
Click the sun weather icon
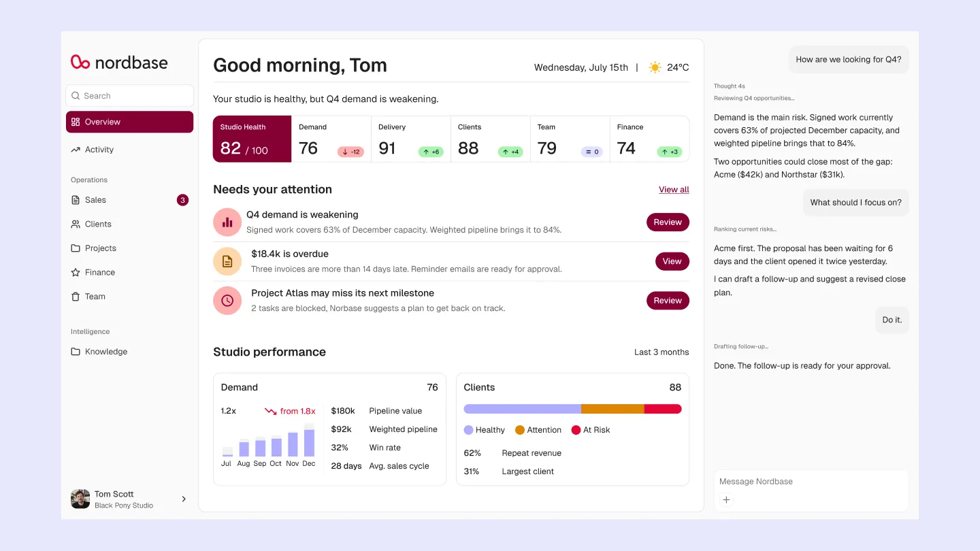pos(655,67)
